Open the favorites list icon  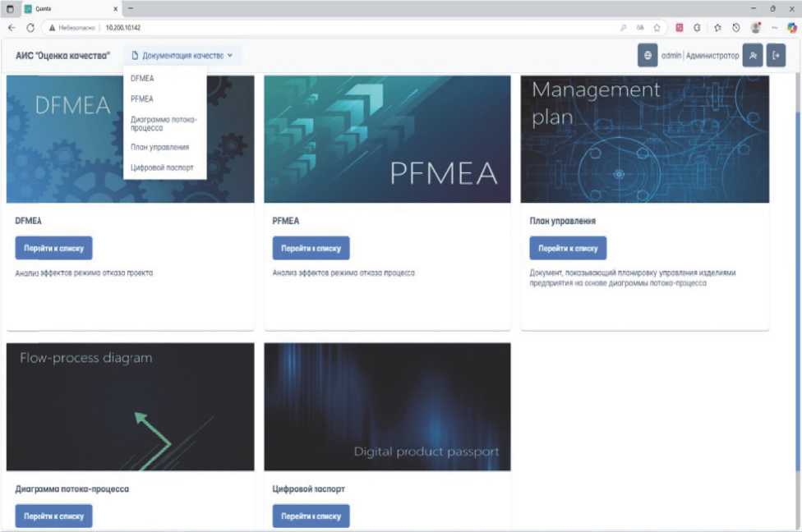coord(717,28)
